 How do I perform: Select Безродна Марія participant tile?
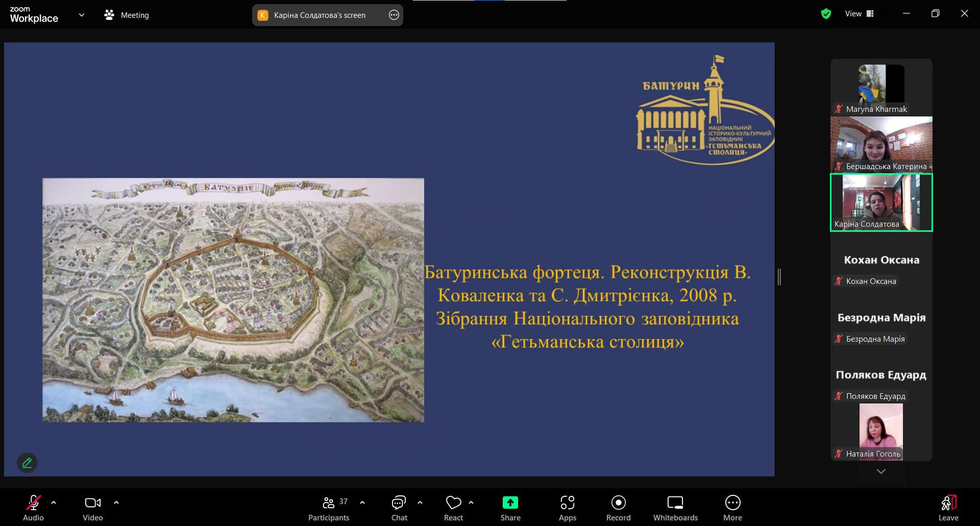(x=881, y=318)
